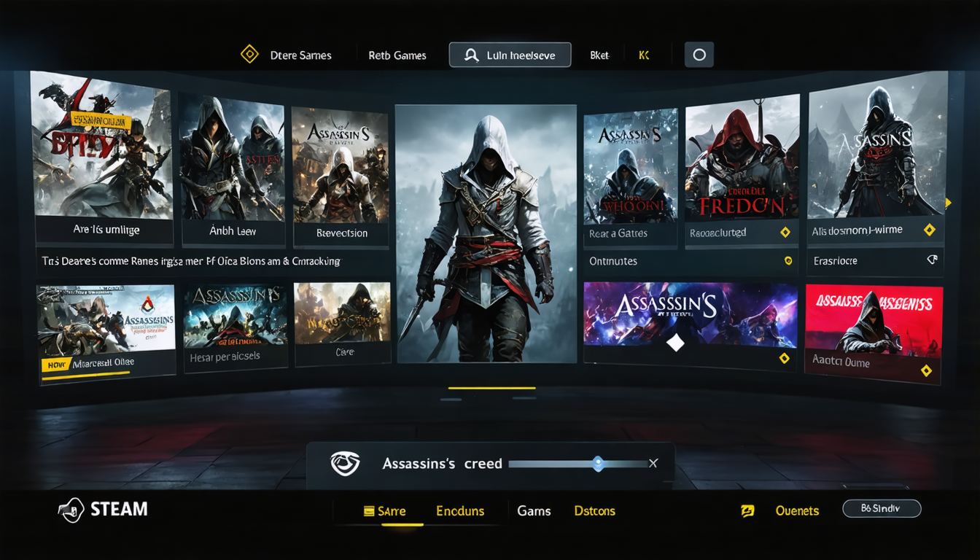The height and width of the screenshot is (560, 980).
Task: Toggle the diamond badge on Alls dosmorn tile
Action: pos(930,230)
